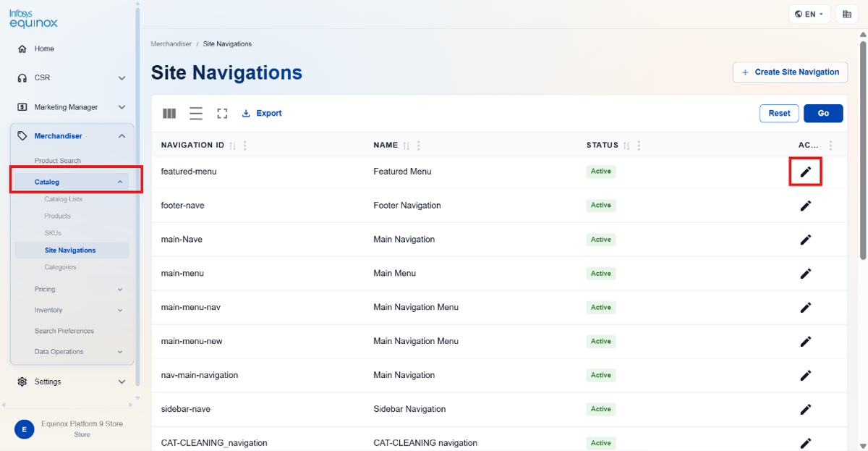
Task: Switch to column view icon in the toolbar
Action: [169, 114]
